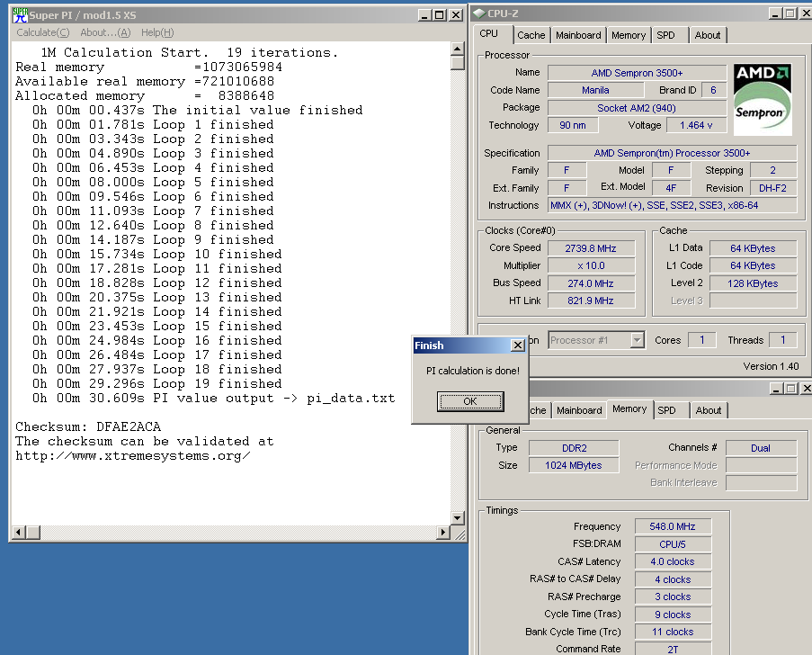Switch to SPD tab in lower CPU-Z
Image resolution: width=812 pixels, height=655 pixels.
pos(666,410)
